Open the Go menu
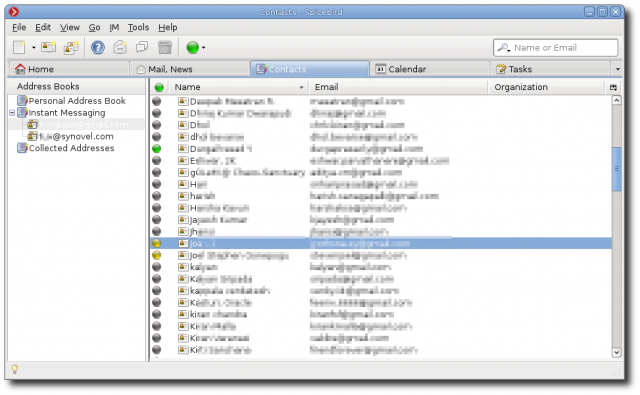The height and width of the screenshot is (395, 640). pos(94,27)
